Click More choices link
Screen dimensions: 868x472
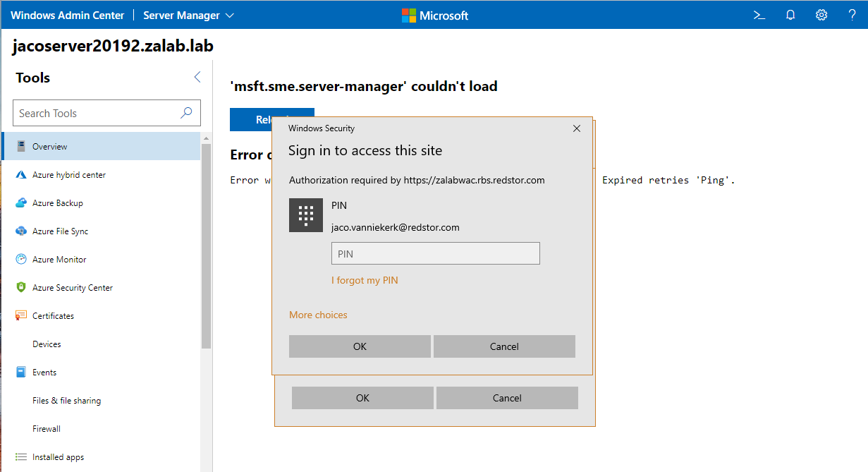pyautogui.click(x=318, y=315)
